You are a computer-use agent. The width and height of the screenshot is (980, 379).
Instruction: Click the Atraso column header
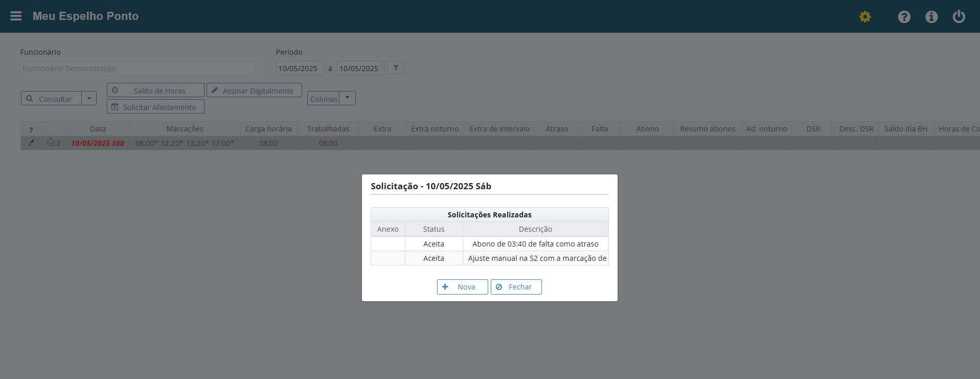coord(557,129)
